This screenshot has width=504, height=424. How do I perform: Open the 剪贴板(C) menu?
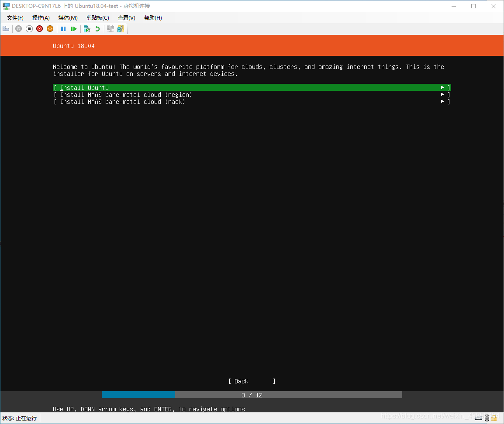click(98, 18)
